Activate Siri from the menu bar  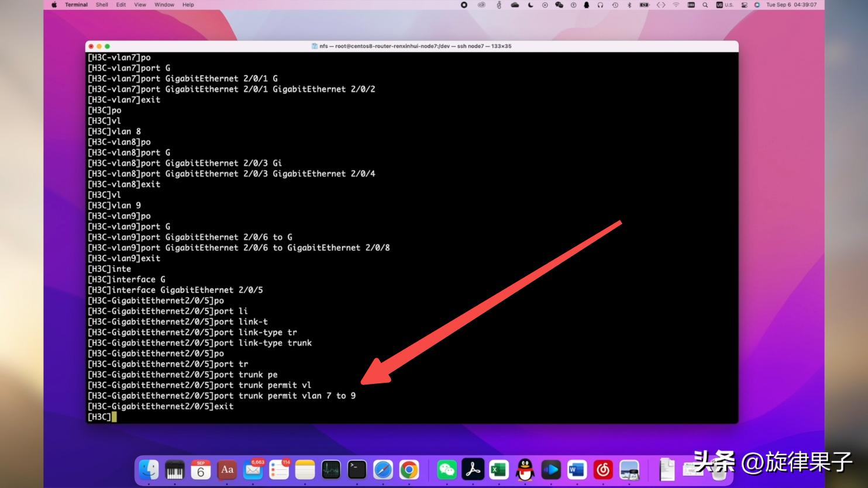(757, 5)
